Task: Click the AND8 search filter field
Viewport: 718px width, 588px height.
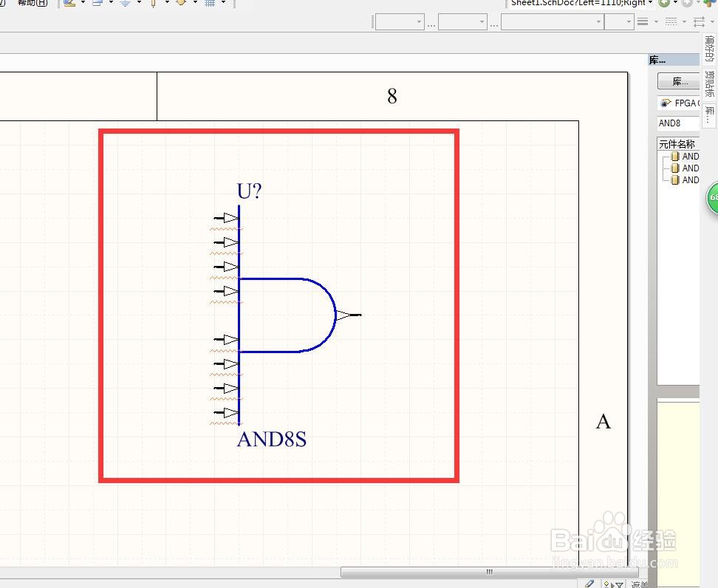Action: coord(679,123)
